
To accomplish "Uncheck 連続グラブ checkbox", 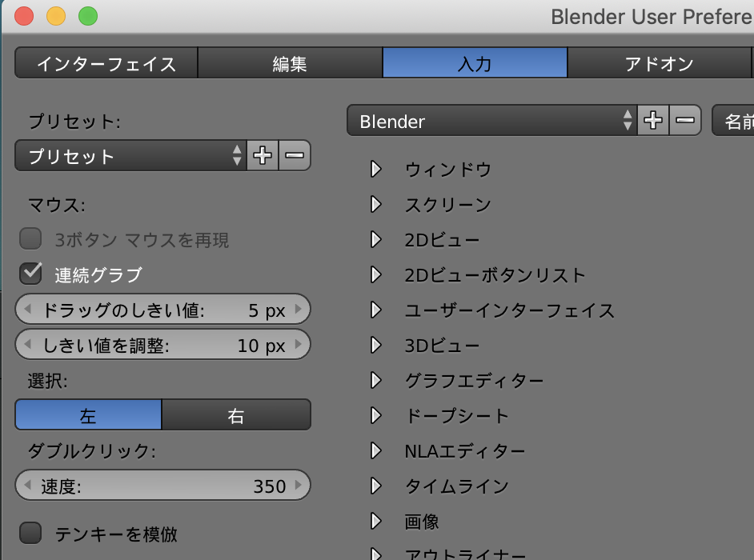I will pyautogui.click(x=30, y=274).
